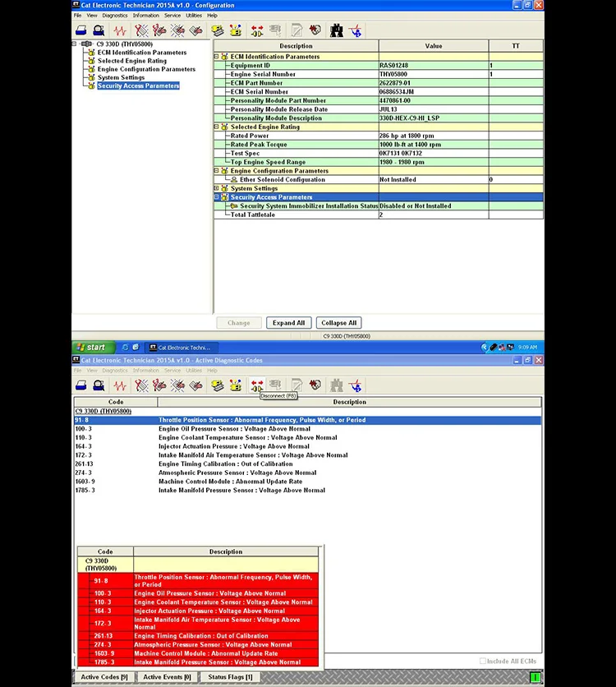Open the Status Tool waveform icon in the Configuration window
The height and width of the screenshot is (687, 616).
tap(120, 30)
